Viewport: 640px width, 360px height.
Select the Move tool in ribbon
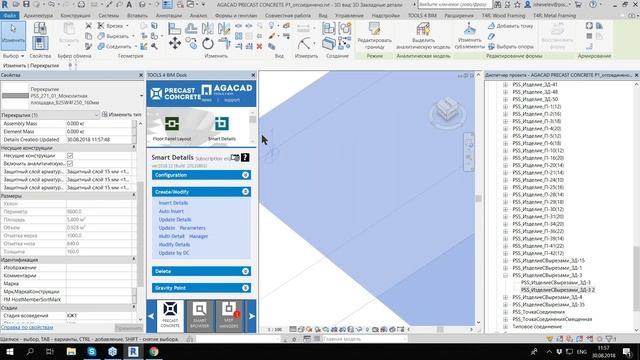click(175, 43)
